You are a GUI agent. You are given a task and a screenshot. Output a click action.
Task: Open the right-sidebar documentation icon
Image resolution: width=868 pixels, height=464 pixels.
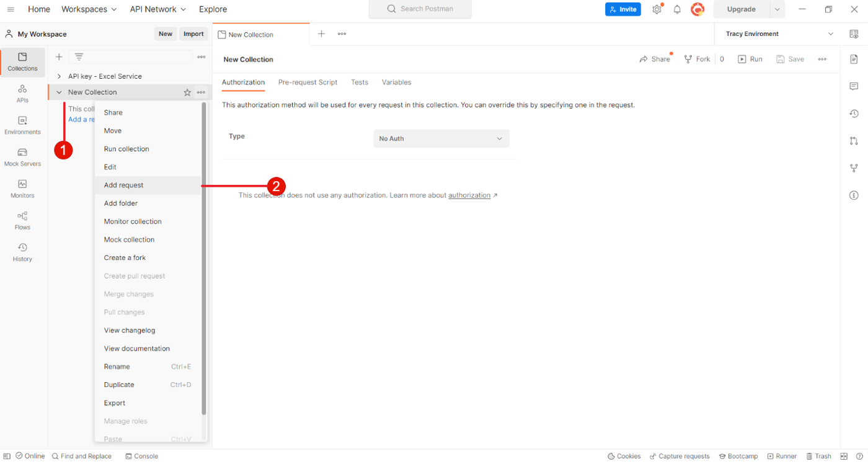tap(854, 60)
